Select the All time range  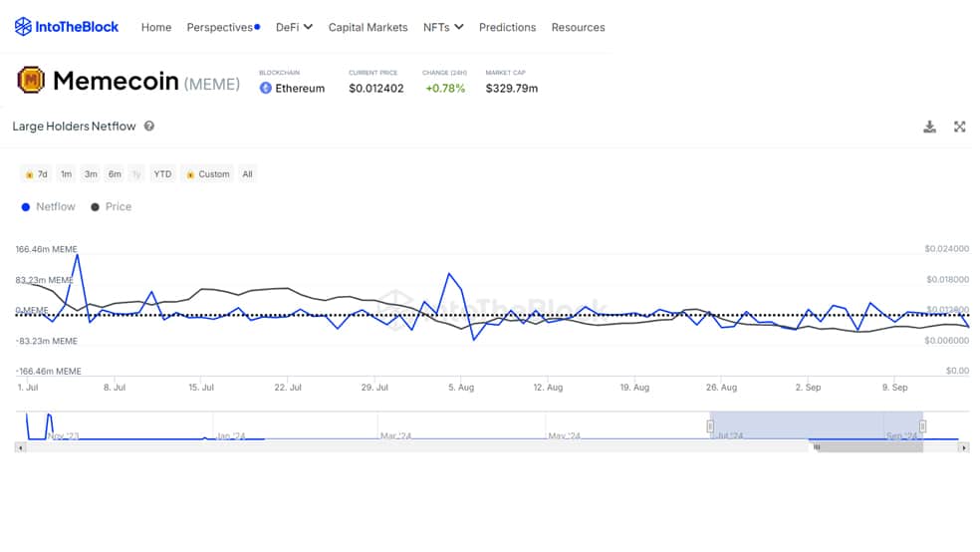coord(248,174)
